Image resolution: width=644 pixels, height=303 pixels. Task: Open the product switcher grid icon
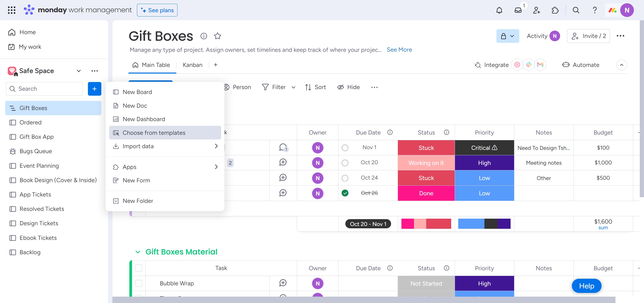click(x=12, y=10)
